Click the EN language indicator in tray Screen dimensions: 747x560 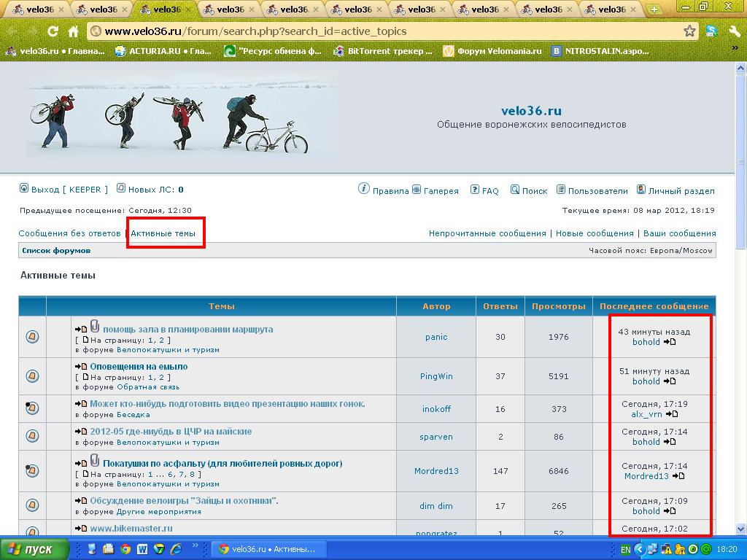626,549
